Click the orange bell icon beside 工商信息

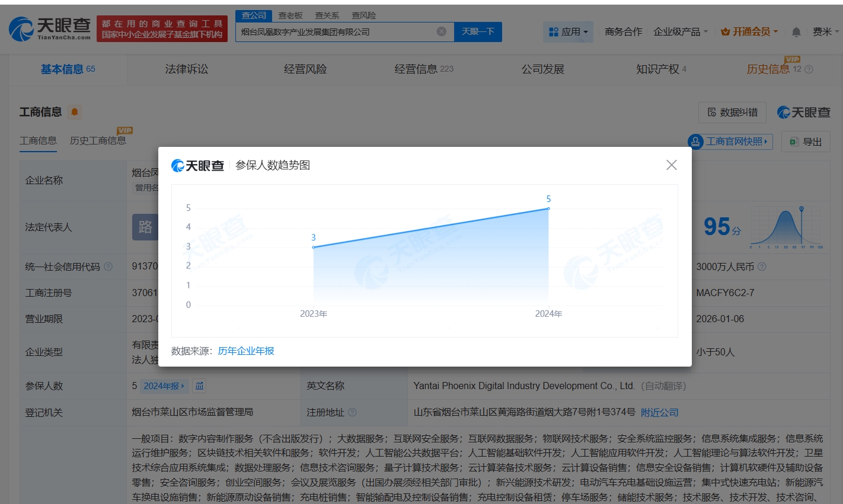point(74,112)
